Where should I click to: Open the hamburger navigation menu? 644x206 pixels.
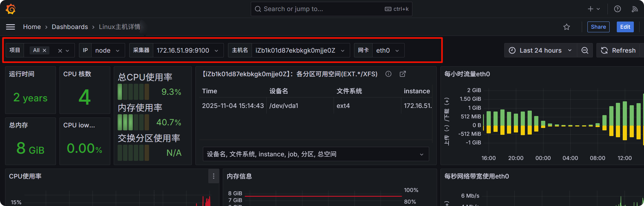10,27
